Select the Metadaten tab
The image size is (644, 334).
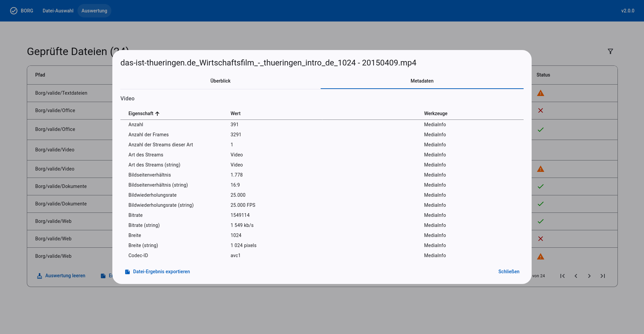tap(422, 81)
